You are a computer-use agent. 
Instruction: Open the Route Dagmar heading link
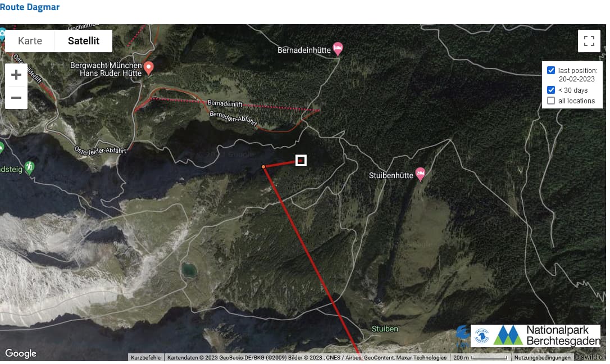pyautogui.click(x=30, y=7)
